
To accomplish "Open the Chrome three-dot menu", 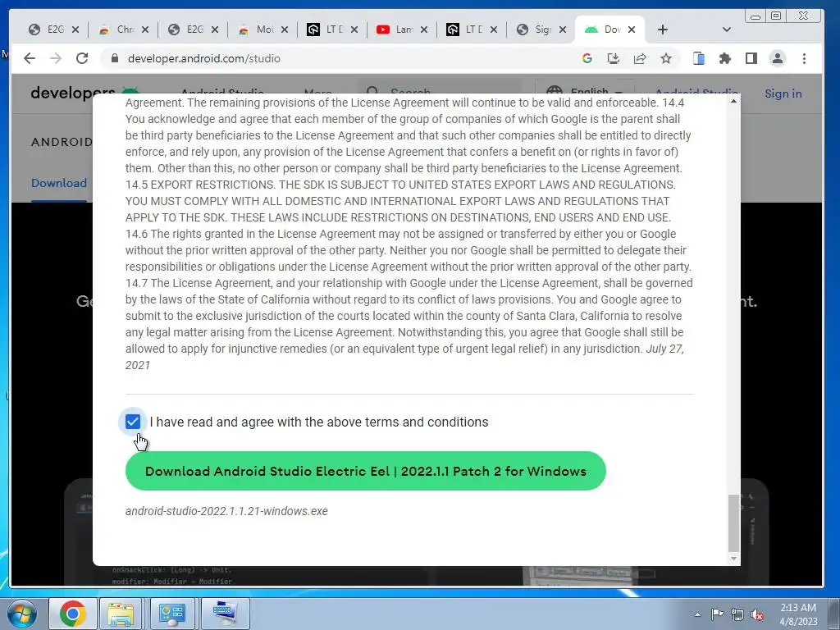I will [804, 58].
